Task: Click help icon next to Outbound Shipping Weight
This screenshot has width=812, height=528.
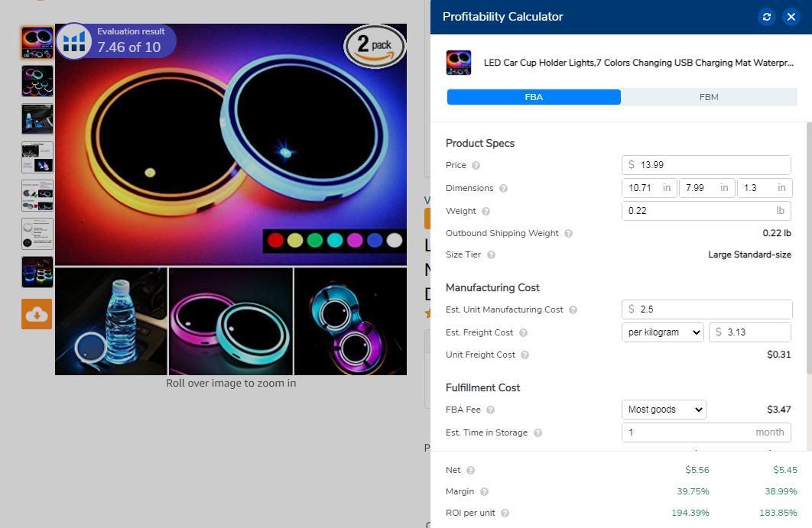Action: point(568,234)
